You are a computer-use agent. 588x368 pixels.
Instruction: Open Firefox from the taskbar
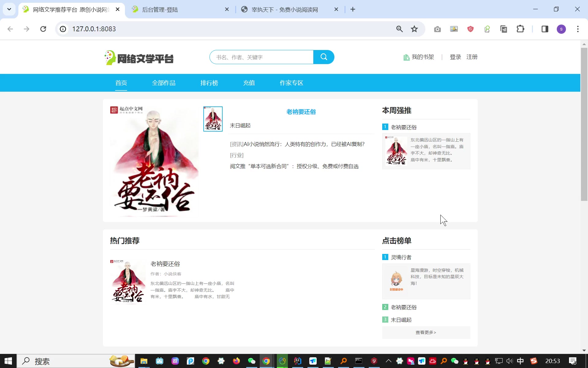click(x=236, y=361)
